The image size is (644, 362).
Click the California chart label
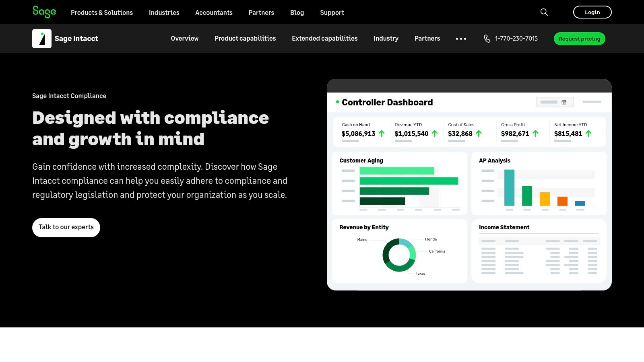pyautogui.click(x=437, y=251)
